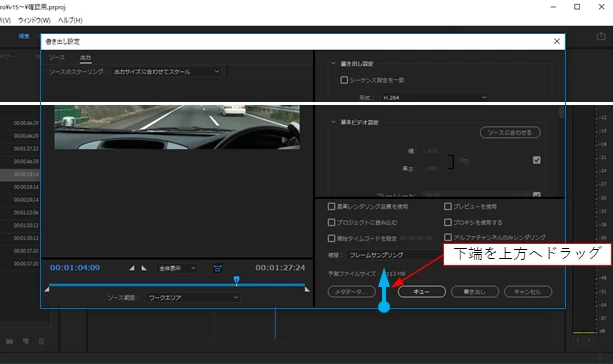Check プロキシを使用する option

(448, 222)
